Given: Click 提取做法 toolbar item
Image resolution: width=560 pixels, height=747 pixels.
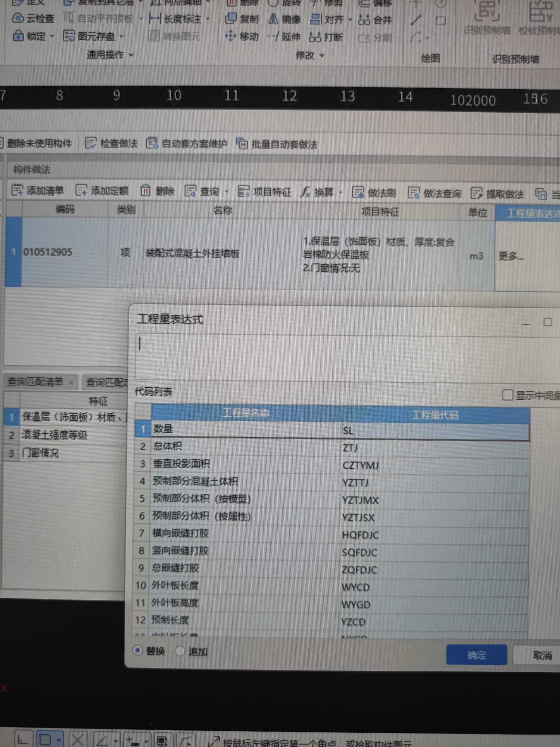Looking at the screenshot, I should click(x=497, y=193).
